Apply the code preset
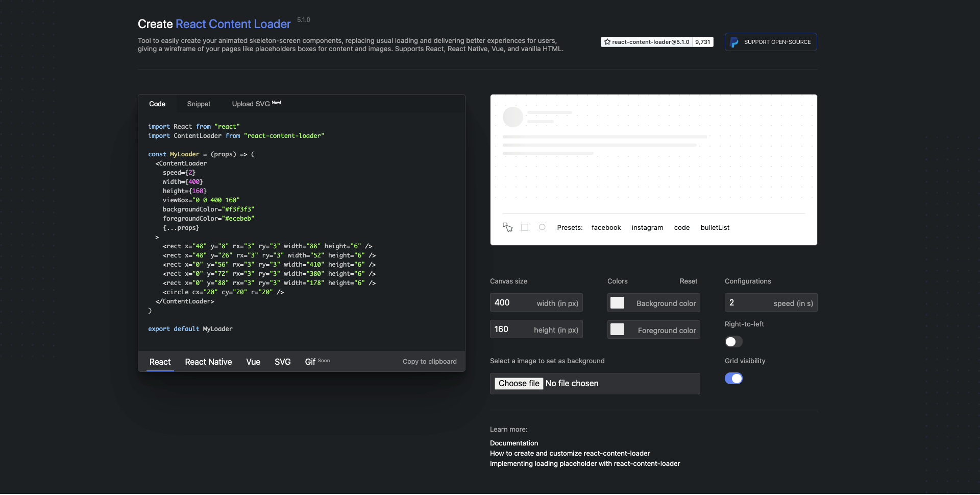Image resolution: width=980 pixels, height=495 pixels. click(x=682, y=228)
